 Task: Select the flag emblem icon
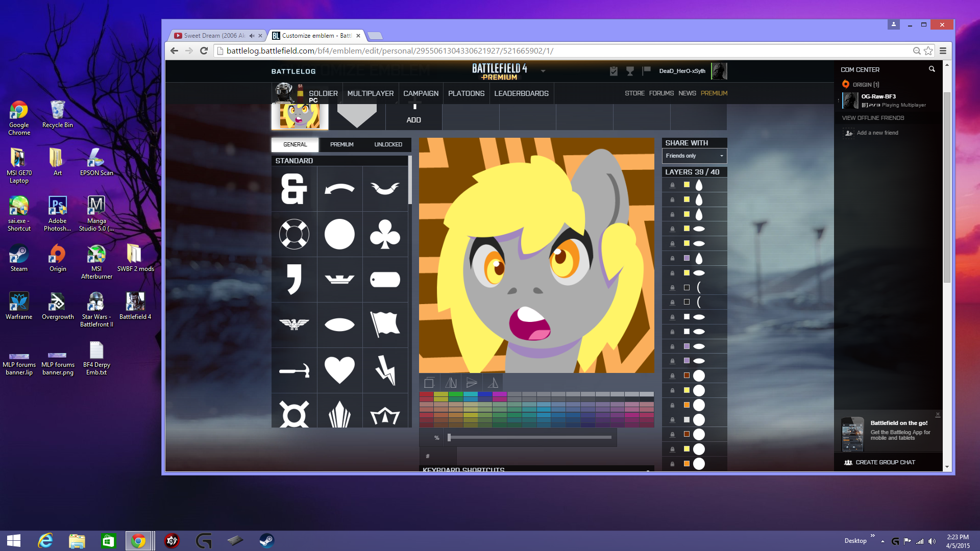click(x=384, y=325)
